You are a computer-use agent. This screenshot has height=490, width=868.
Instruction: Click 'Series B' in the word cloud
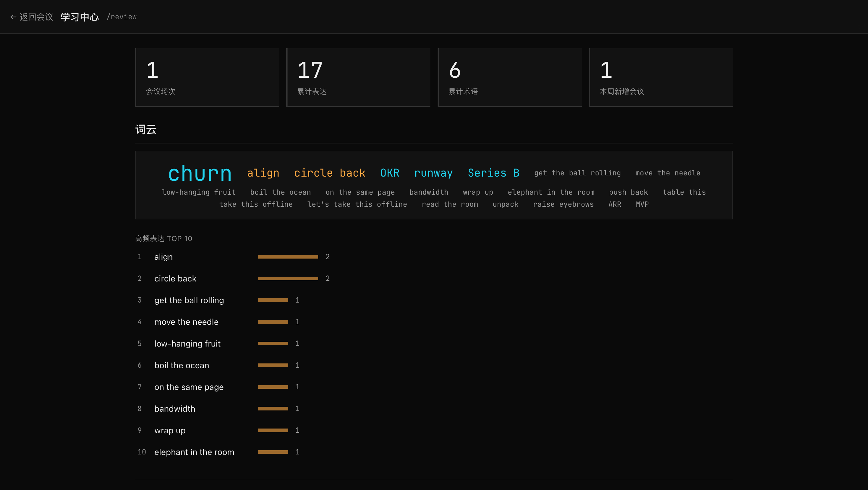(x=494, y=173)
